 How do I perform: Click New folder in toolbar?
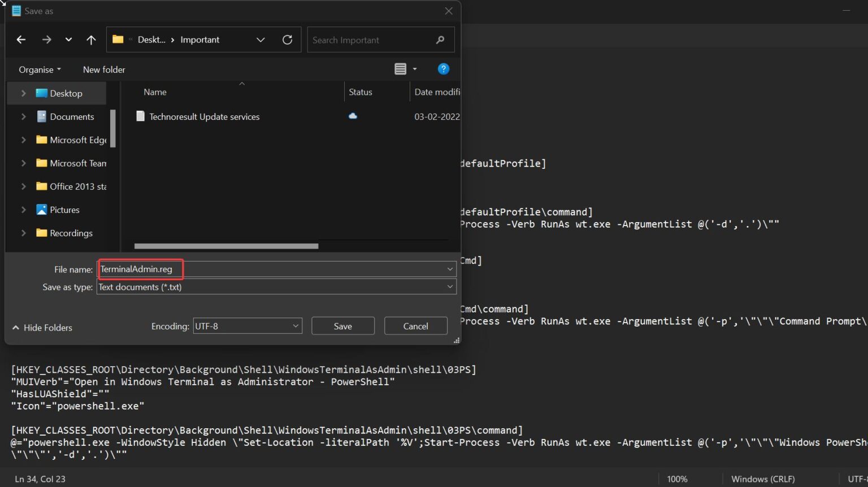104,69
